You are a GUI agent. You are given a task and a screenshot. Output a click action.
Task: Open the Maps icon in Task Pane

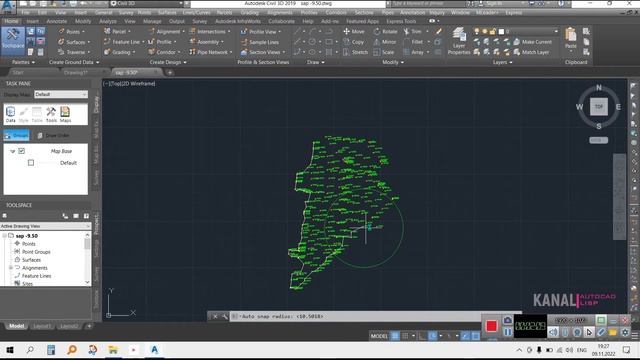coord(65,114)
